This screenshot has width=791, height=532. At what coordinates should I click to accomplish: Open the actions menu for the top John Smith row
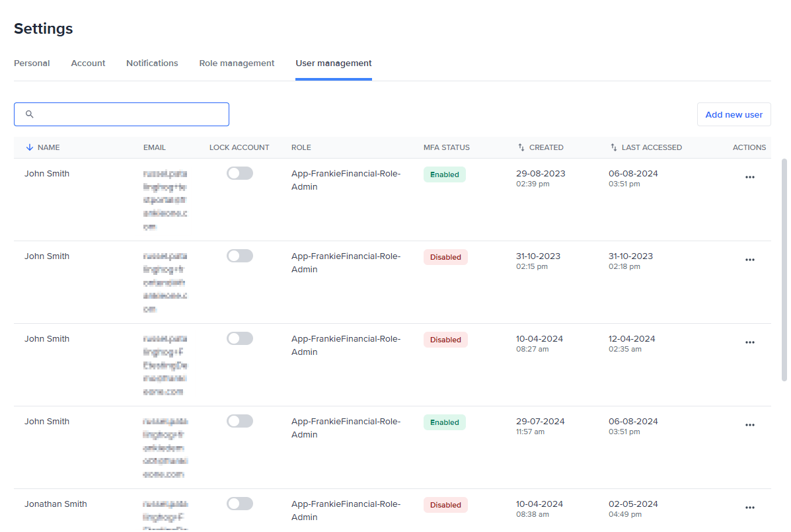[749, 177]
